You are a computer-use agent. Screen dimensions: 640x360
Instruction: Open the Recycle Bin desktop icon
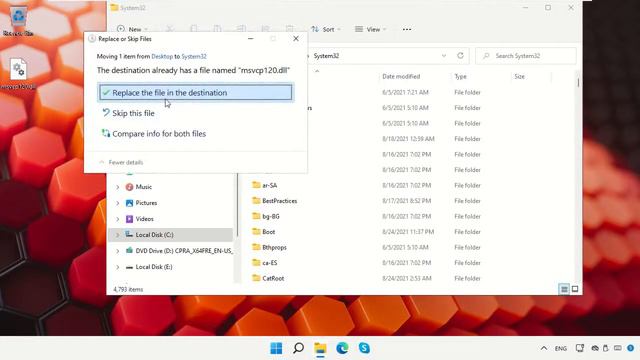pyautogui.click(x=18, y=21)
